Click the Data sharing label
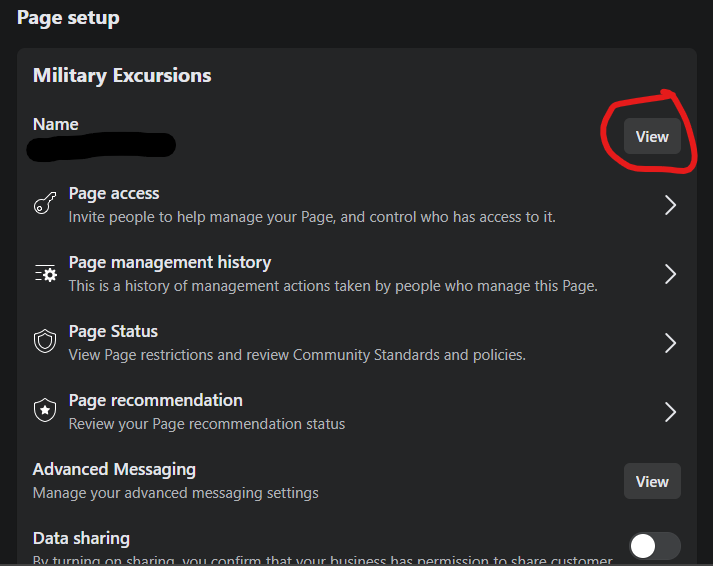The height and width of the screenshot is (566, 713). pos(81,538)
